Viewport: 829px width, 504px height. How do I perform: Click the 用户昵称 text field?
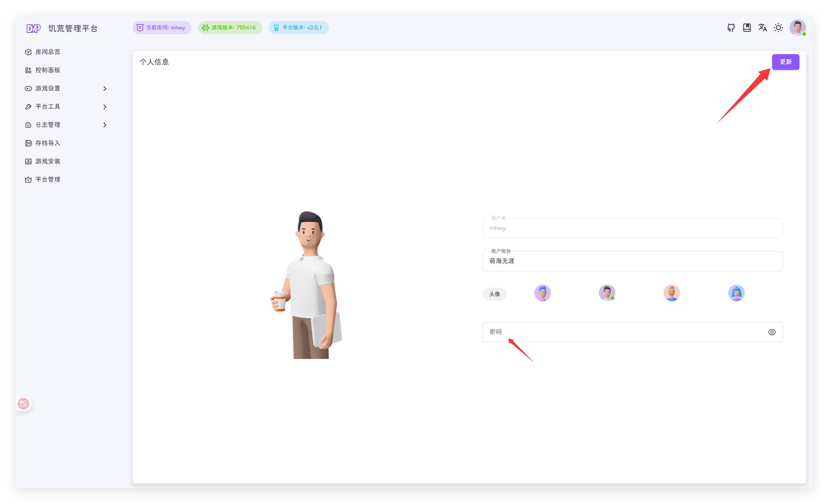633,261
